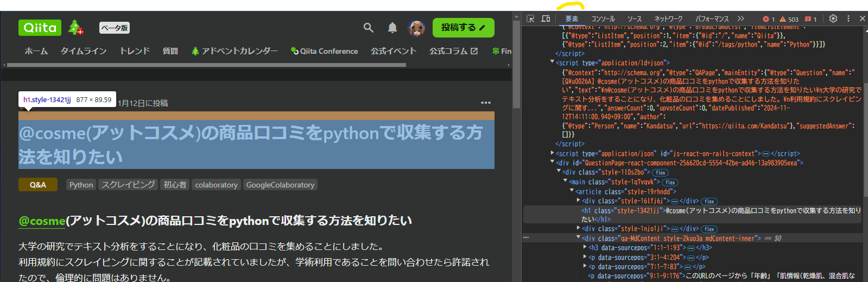Open Qiita Conference navigation link
868x282 pixels.
325,51
